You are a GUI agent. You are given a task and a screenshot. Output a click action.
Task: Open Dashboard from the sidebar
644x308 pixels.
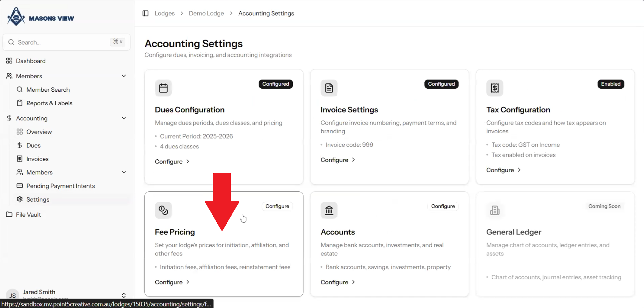(31, 61)
